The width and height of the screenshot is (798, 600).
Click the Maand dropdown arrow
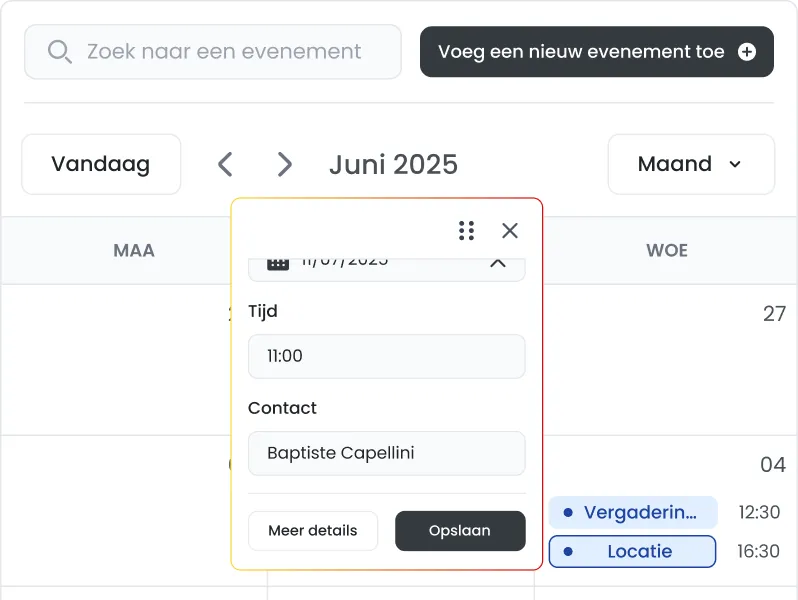734,164
